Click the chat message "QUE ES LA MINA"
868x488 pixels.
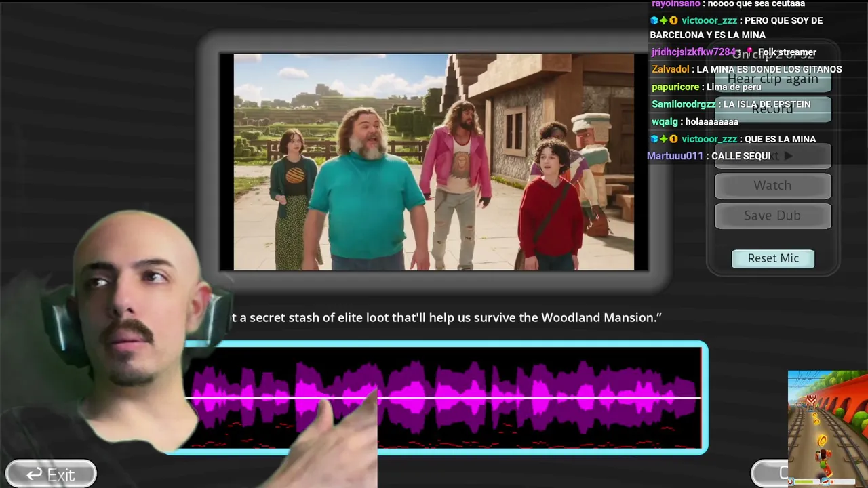click(780, 139)
